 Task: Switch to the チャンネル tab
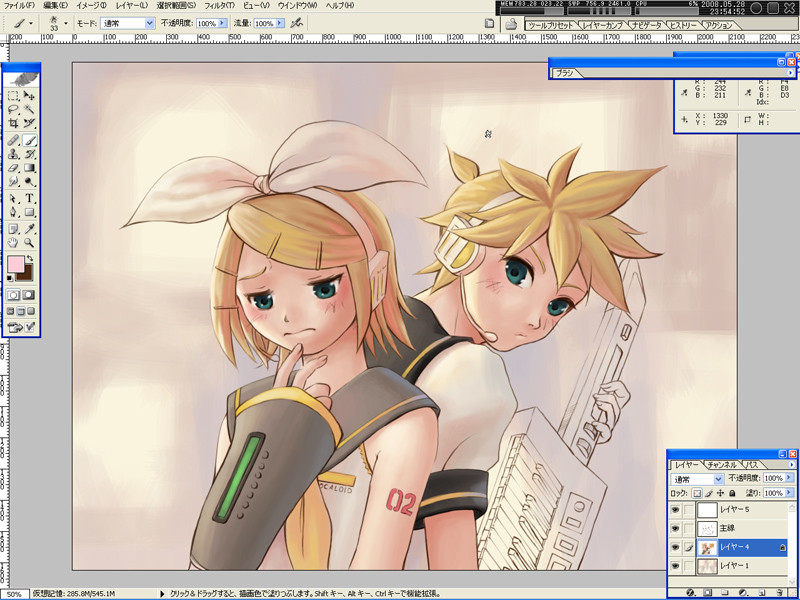[x=721, y=465]
